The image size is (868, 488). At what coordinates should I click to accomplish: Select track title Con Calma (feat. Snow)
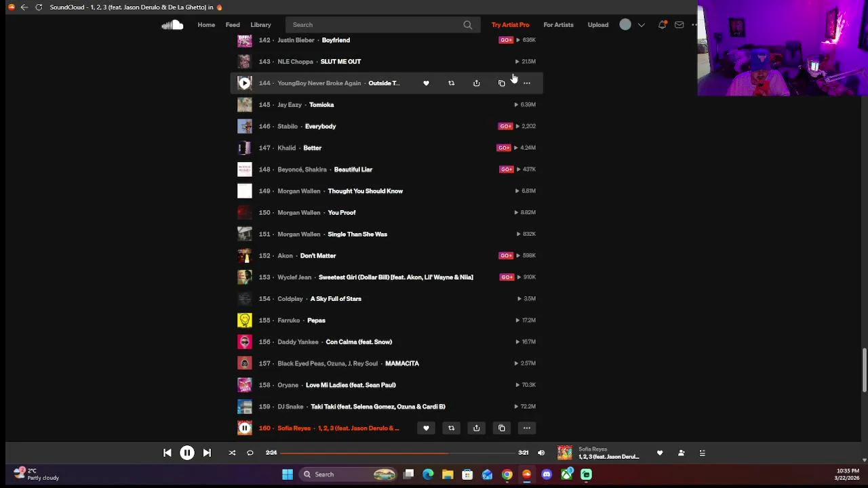click(359, 342)
